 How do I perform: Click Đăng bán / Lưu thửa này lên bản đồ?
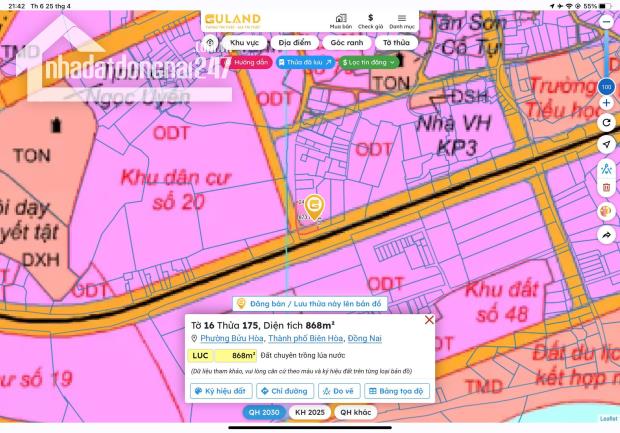310,304
